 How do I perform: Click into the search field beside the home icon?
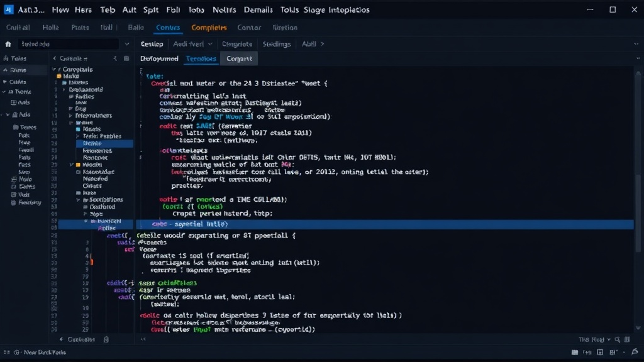[x=69, y=44]
